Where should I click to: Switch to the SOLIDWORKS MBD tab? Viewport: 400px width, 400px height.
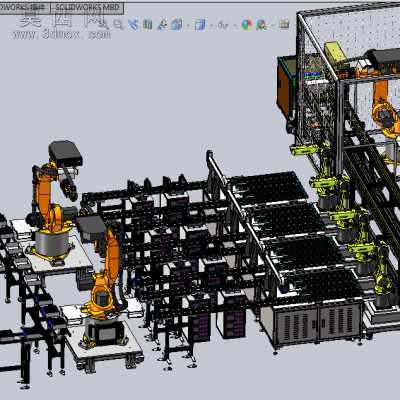pos(87,8)
